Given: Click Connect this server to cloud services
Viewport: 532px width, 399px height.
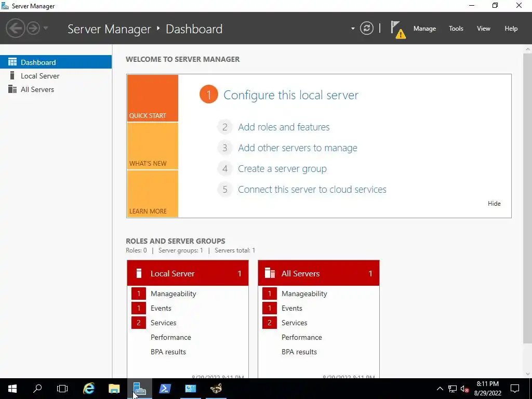Looking at the screenshot, I should [x=312, y=189].
